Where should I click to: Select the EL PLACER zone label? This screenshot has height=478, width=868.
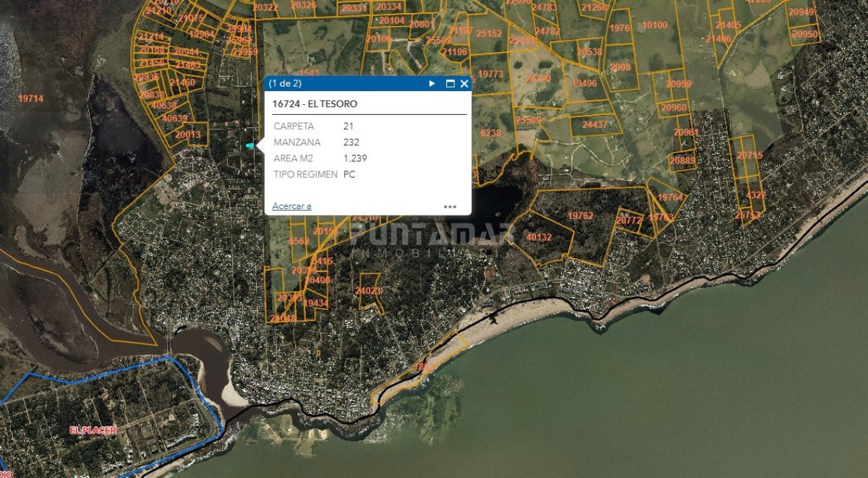click(93, 430)
